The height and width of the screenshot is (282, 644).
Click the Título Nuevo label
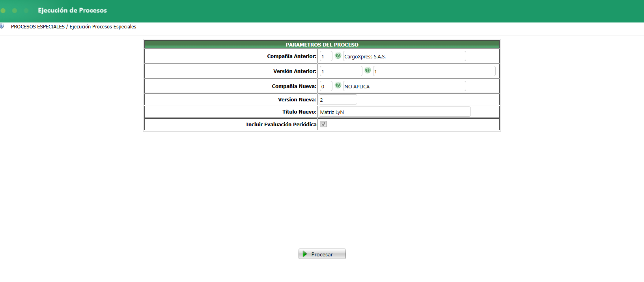click(299, 112)
